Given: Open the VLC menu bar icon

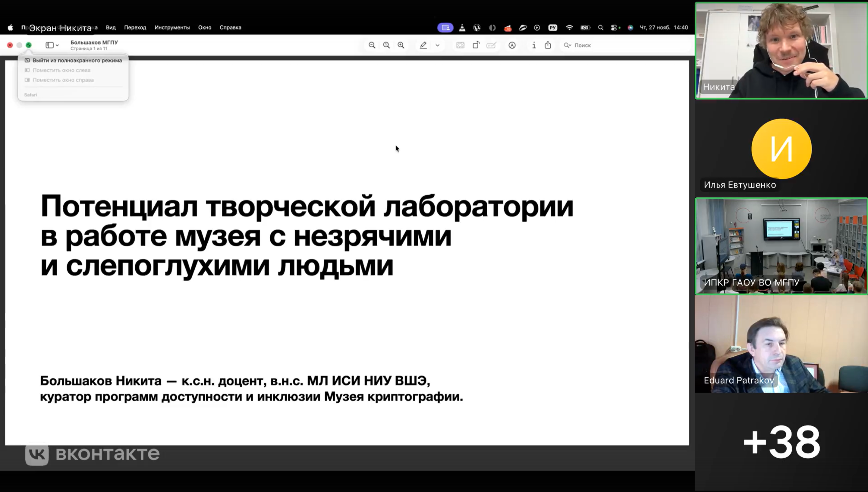Looking at the screenshot, I should pos(462,28).
